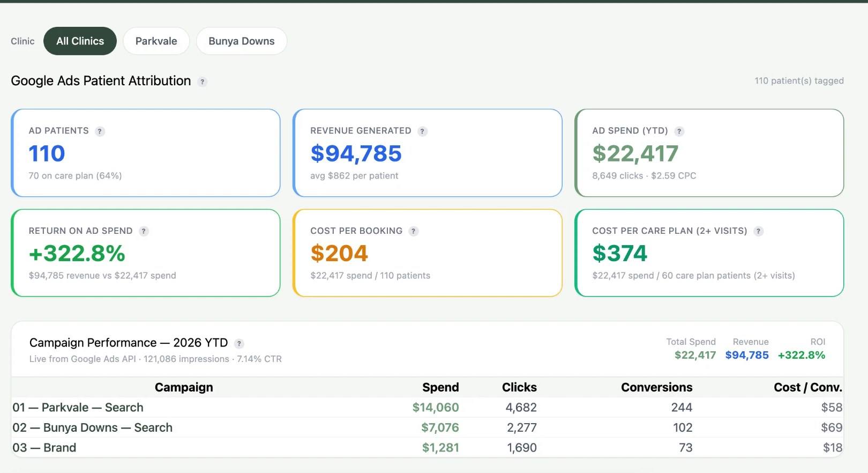Click the avg $862 per patient text

pos(354,176)
